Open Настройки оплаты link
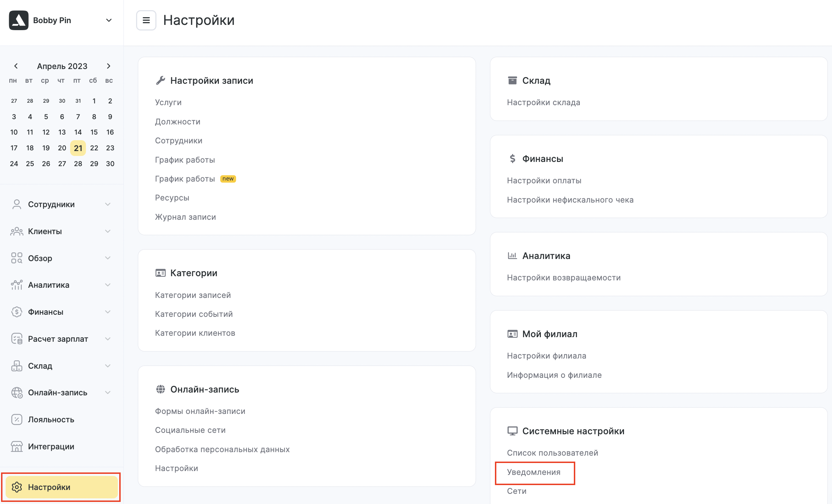The image size is (832, 504). [x=544, y=181]
